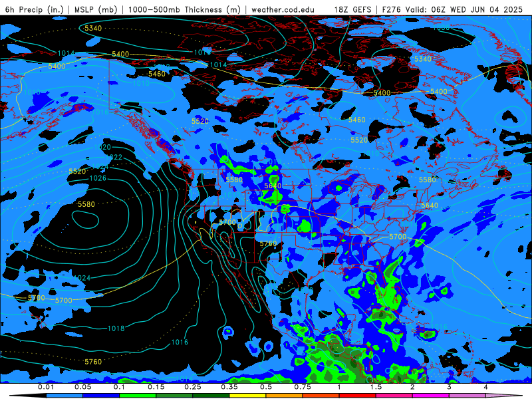The width and height of the screenshot is (532, 399).
Task: Click the '1026' pressure contour label
Action: tap(98, 178)
